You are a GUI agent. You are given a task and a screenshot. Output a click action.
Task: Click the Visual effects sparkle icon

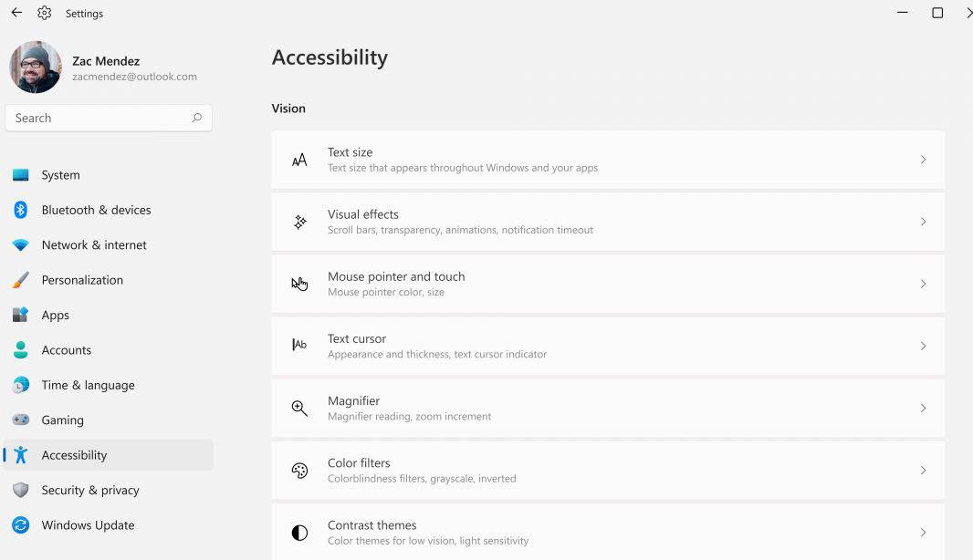pyautogui.click(x=299, y=222)
